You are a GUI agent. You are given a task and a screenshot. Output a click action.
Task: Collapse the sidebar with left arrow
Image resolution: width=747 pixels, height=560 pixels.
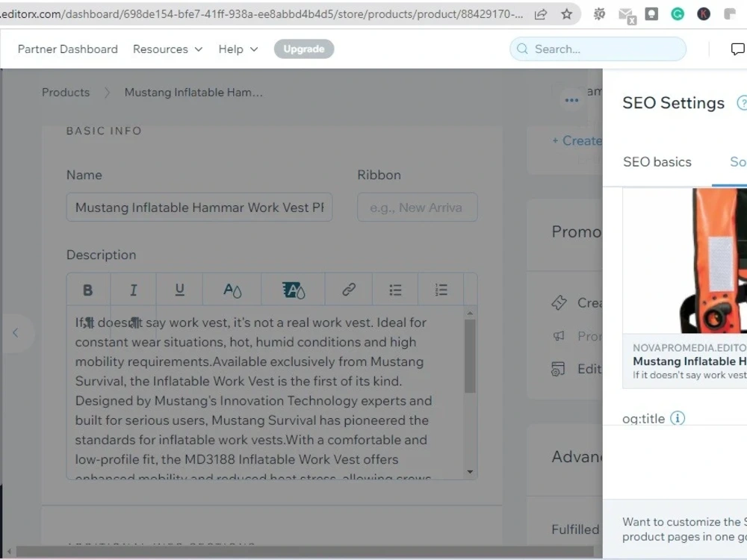pos(15,332)
